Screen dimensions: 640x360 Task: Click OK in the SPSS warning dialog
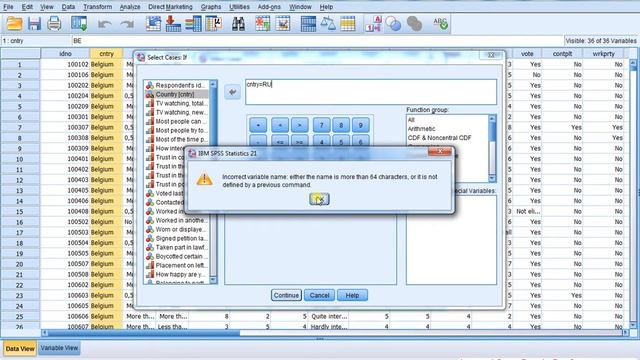click(319, 199)
